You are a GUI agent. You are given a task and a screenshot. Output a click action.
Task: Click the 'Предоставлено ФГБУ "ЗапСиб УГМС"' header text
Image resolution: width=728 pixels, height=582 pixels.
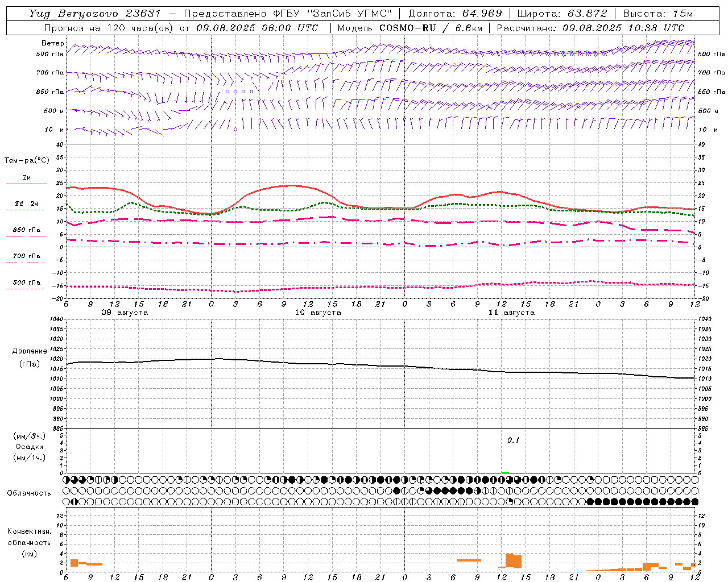point(288,14)
